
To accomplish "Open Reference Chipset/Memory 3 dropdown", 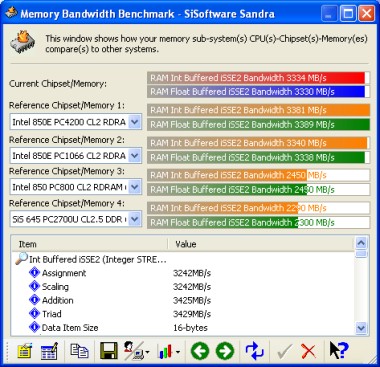I will [x=135, y=187].
